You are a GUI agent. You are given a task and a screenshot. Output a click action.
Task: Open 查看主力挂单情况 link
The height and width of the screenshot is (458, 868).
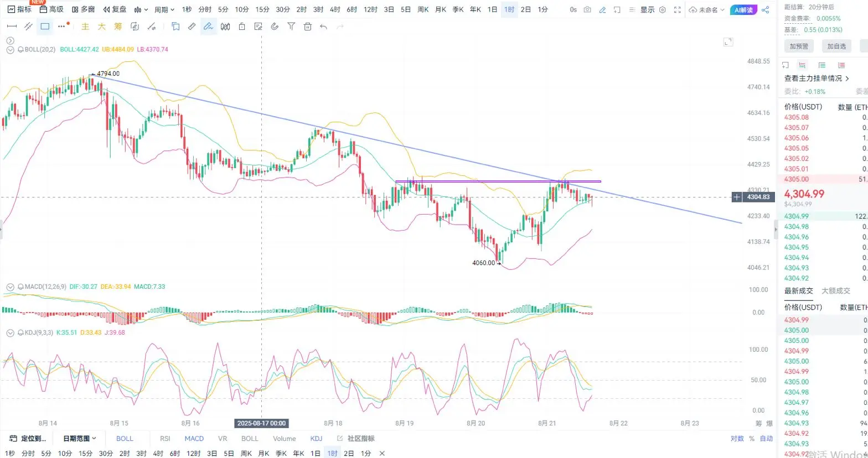coord(817,78)
